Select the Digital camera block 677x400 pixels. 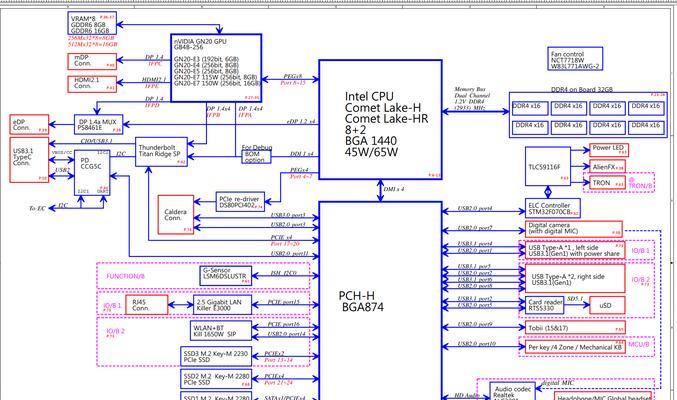click(x=574, y=229)
